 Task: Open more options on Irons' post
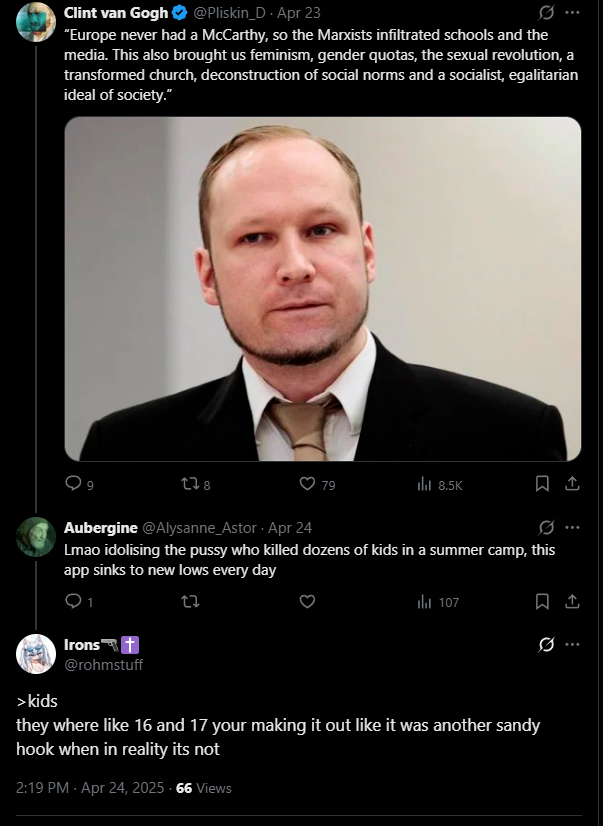tap(572, 644)
